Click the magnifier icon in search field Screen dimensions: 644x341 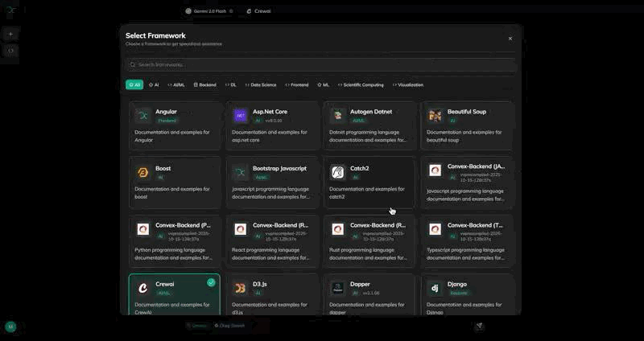click(x=133, y=65)
